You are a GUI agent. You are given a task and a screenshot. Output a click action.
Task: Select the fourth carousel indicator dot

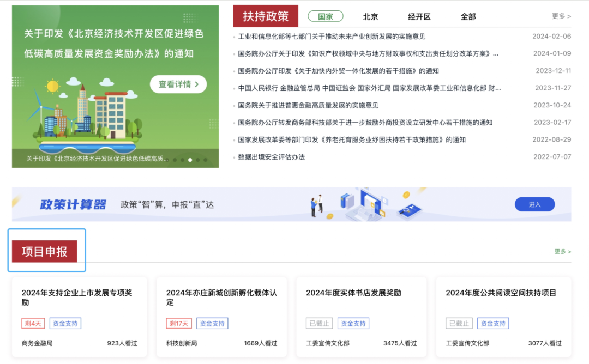[190, 160]
